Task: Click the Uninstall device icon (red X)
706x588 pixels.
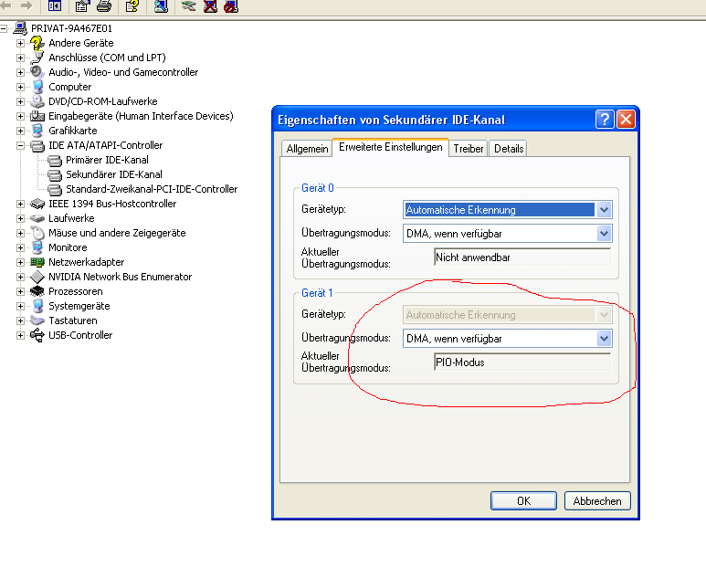Action: point(211,5)
